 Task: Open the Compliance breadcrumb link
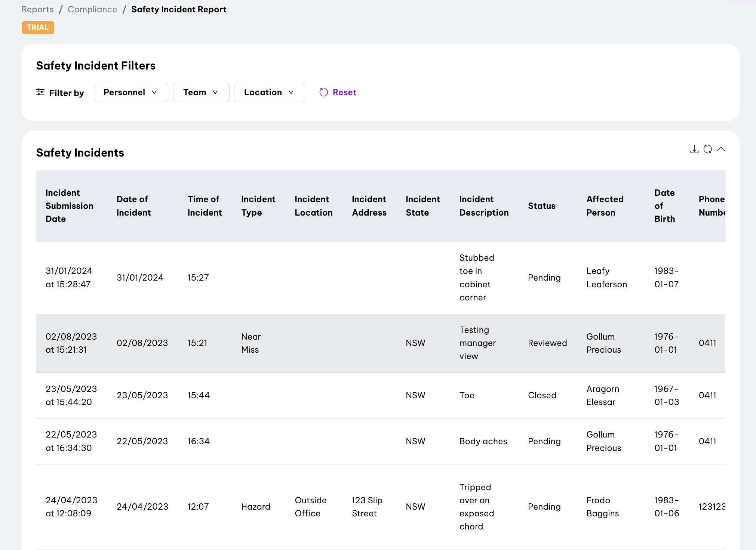pyautogui.click(x=92, y=9)
